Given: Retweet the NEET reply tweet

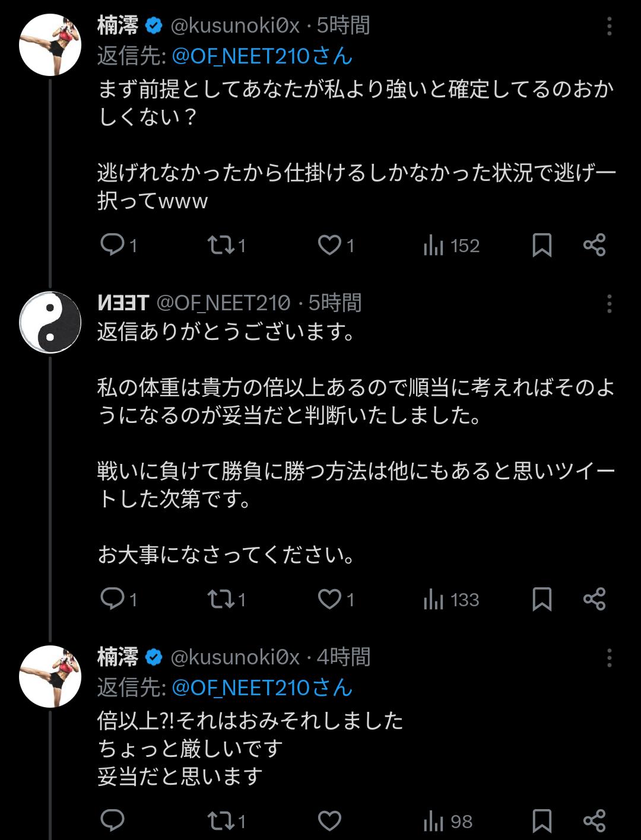Looking at the screenshot, I should point(221,599).
